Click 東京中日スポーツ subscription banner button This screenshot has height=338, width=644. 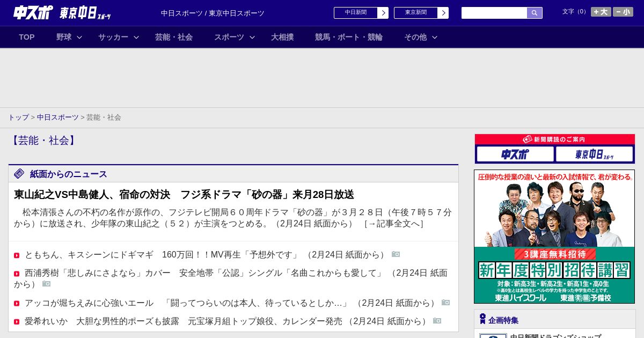click(594, 154)
